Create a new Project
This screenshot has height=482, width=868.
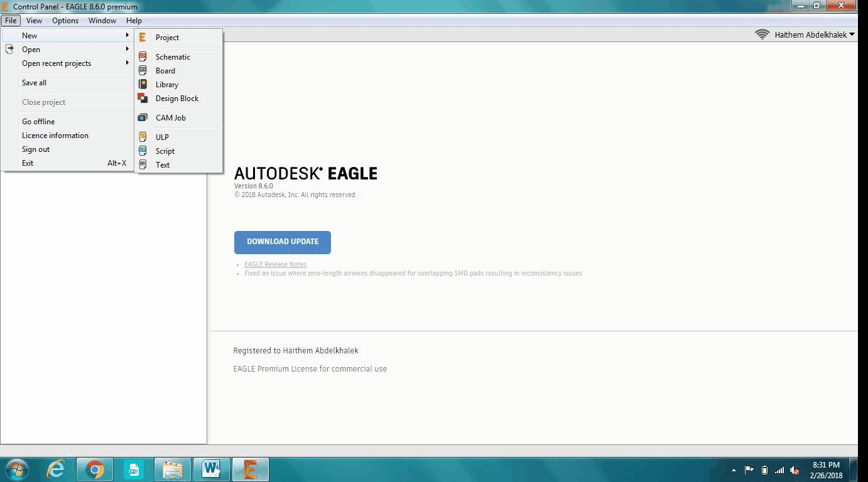[178, 38]
